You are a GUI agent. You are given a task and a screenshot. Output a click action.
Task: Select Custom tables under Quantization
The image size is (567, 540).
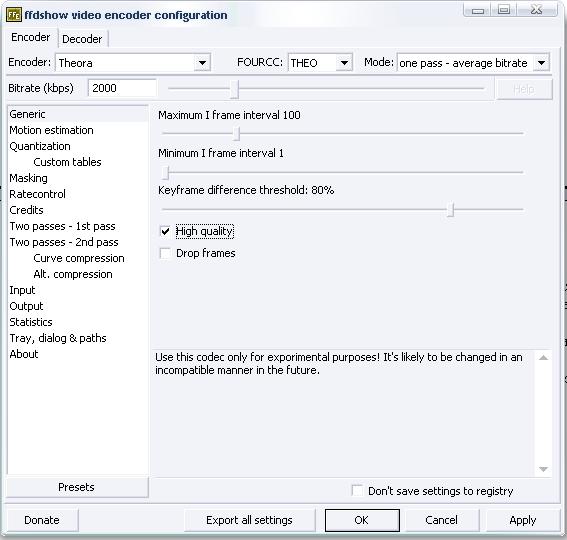pos(67,162)
